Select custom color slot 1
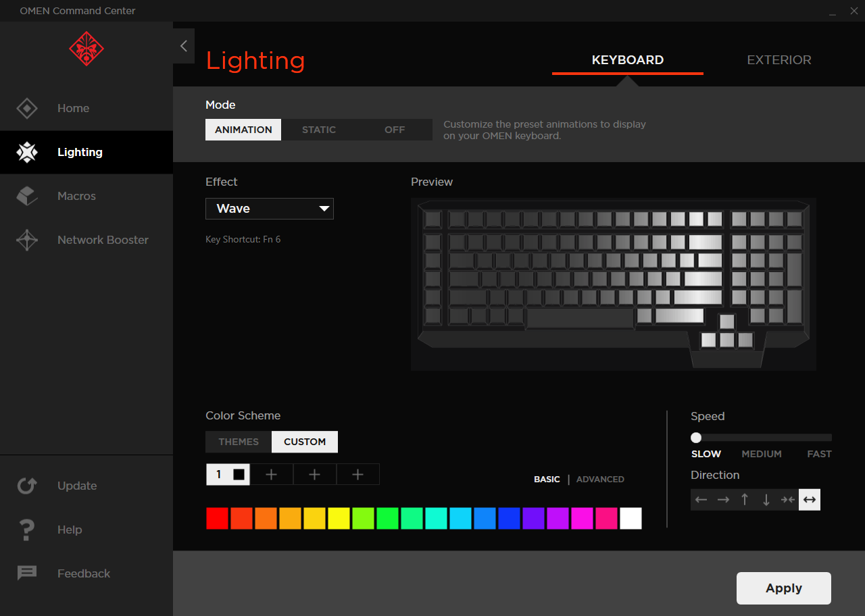 point(228,474)
